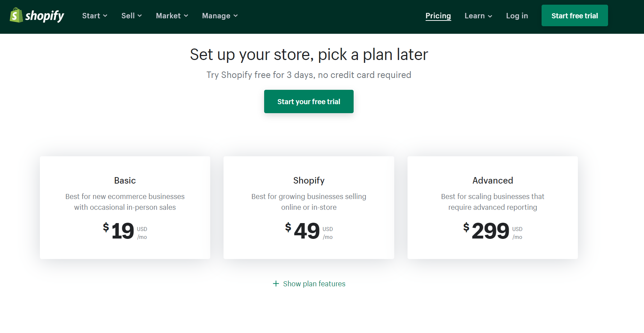Open the Start dropdown menu

coord(95,16)
